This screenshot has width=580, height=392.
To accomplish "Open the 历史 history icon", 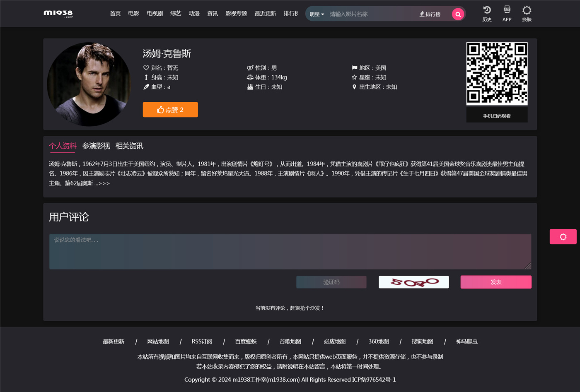I will [x=487, y=14].
